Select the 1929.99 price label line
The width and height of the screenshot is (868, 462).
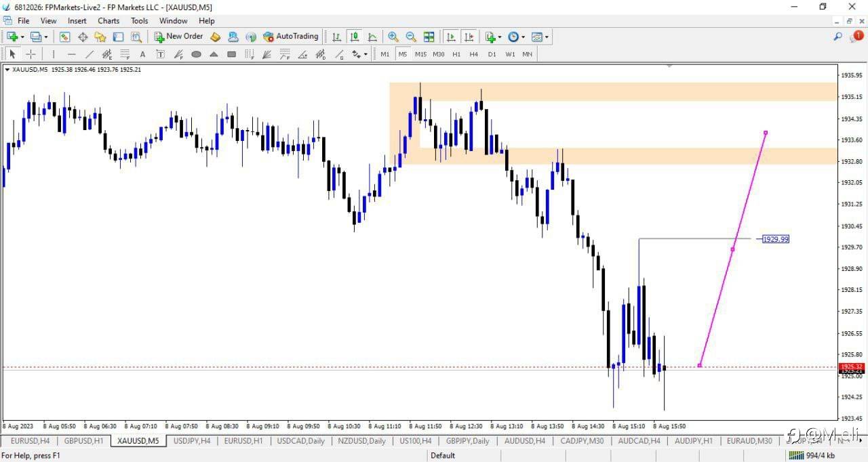[776, 239]
